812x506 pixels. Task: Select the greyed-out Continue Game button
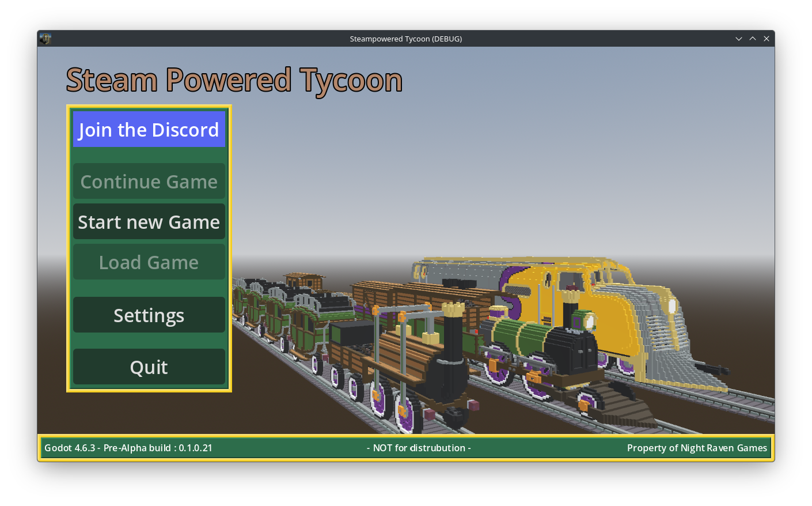[x=149, y=182]
